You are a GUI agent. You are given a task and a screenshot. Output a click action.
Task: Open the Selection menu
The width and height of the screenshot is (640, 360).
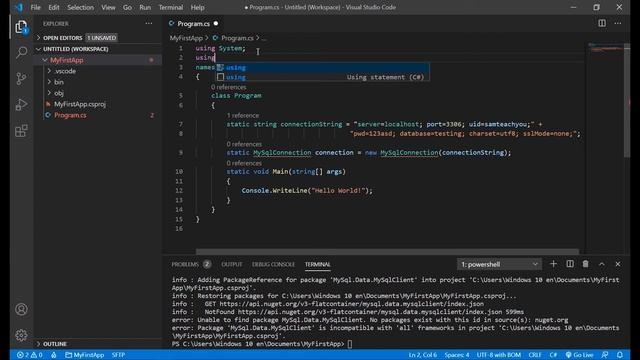tap(80, 7)
